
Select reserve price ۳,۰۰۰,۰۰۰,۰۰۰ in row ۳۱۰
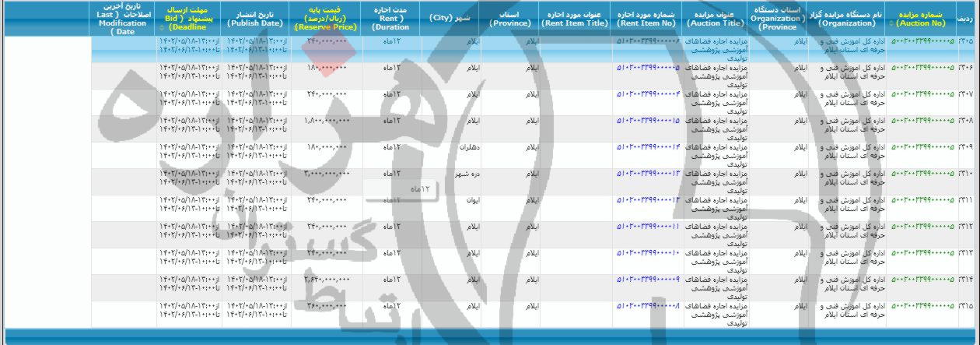[327, 173]
